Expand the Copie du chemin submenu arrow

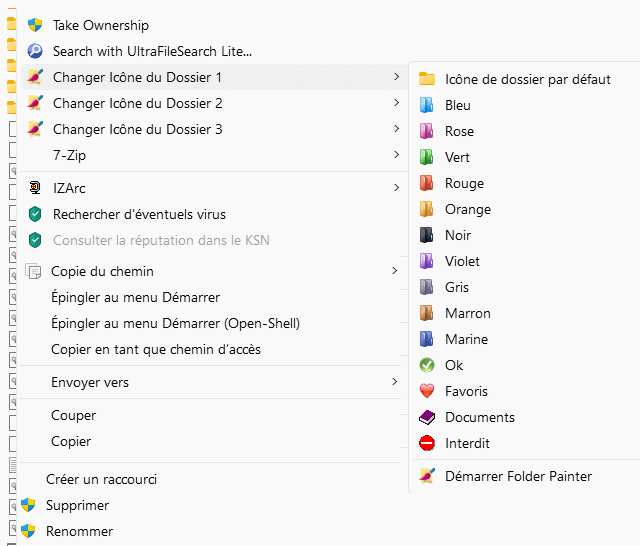tap(394, 271)
